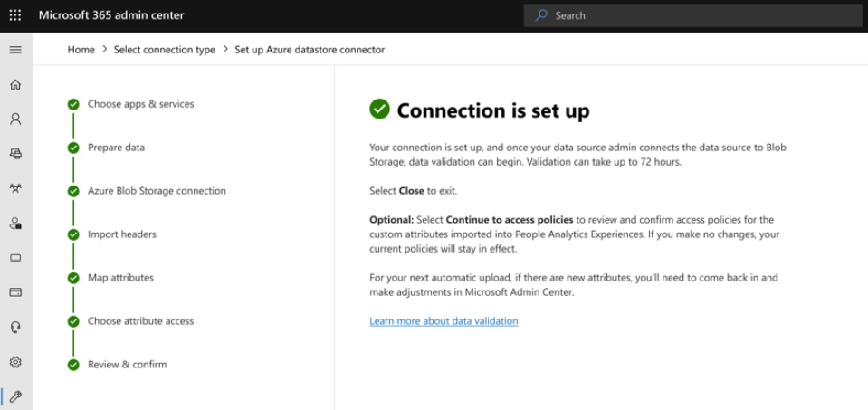Open Settings gear icon in sidebar
Screen dimensions: 868x410
(15, 362)
